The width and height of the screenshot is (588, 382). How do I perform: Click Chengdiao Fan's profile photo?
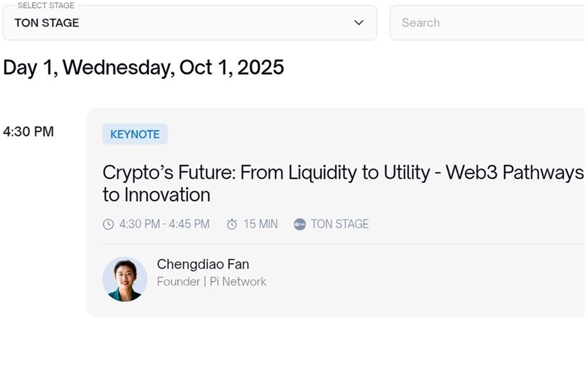pyautogui.click(x=125, y=279)
